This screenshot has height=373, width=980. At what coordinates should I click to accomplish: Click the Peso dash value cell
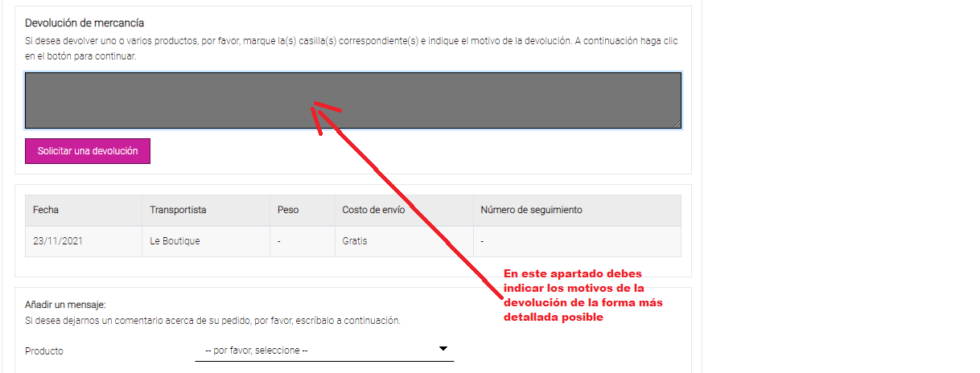tap(278, 241)
